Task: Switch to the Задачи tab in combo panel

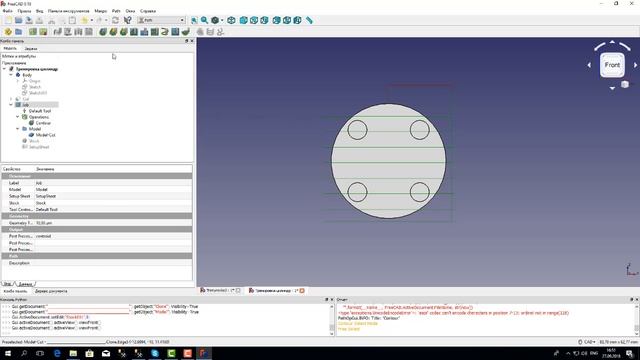Action: 31,49
